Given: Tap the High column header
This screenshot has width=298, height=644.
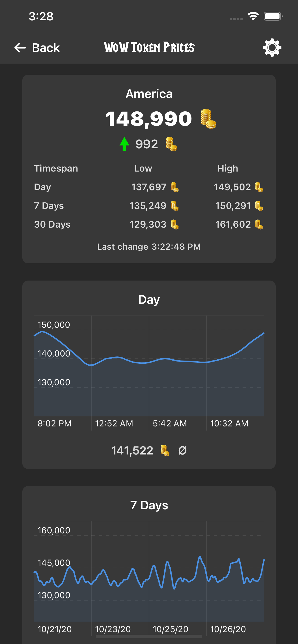Looking at the screenshot, I should point(228,168).
